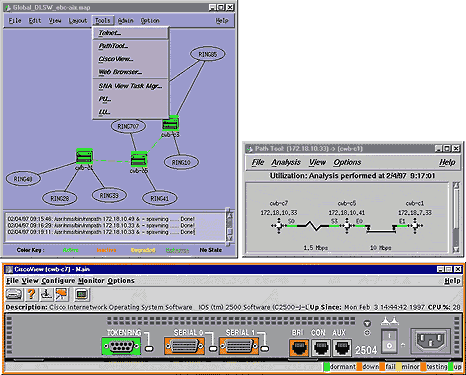The image size is (466, 375).
Task: Click the monitor icon in the CiscoView toolbar
Action: [82, 294]
